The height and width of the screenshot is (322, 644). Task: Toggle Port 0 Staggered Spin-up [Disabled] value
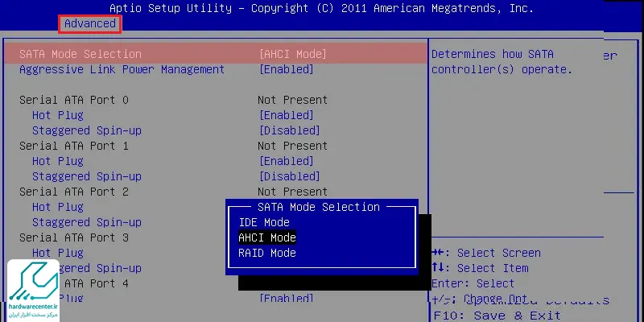coord(290,130)
